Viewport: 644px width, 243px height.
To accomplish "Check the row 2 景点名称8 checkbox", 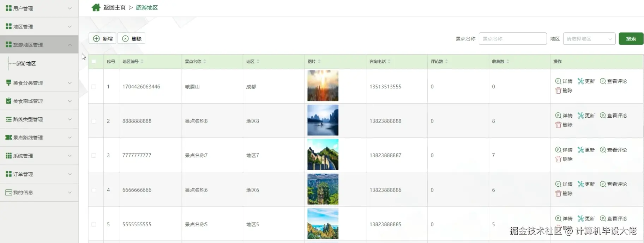I will coord(94,121).
